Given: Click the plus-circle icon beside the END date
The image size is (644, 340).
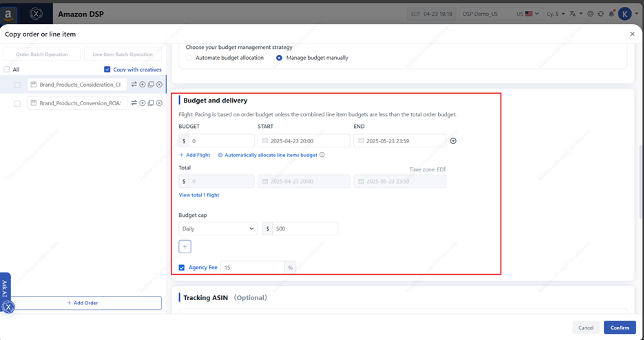Looking at the screenshot, I should (x=453, y=141).
